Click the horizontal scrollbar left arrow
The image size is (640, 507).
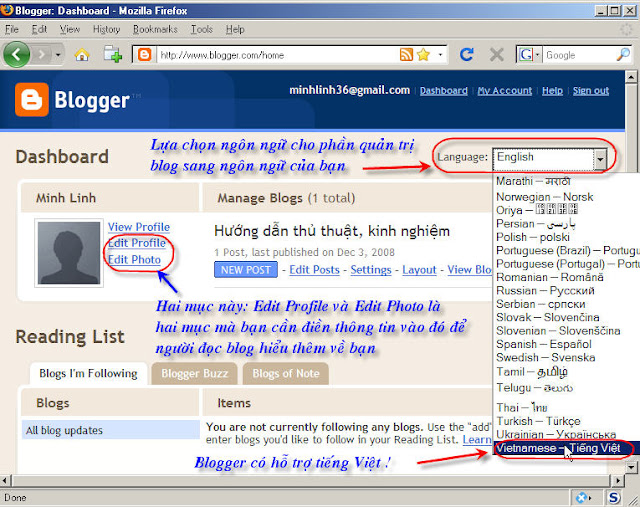5,480
